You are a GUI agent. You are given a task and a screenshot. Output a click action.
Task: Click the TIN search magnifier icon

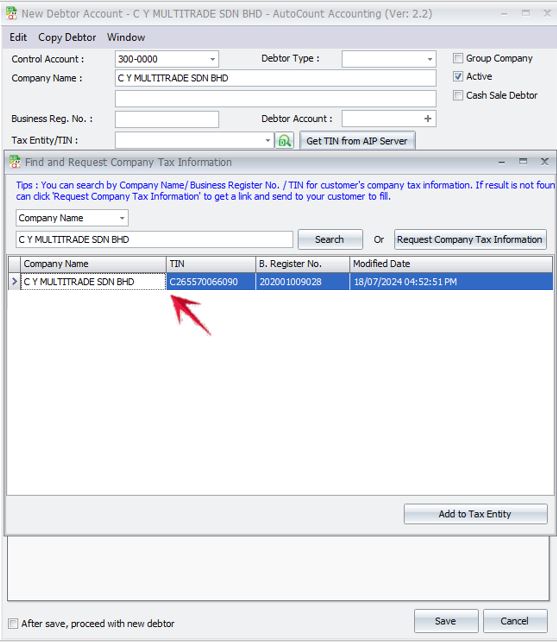click(284, 141)
